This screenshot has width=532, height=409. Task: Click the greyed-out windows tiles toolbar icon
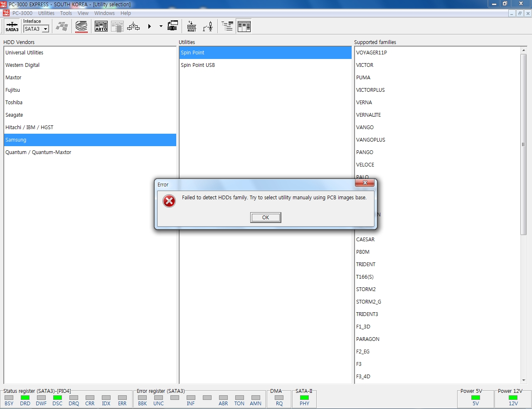click(62, 27)
